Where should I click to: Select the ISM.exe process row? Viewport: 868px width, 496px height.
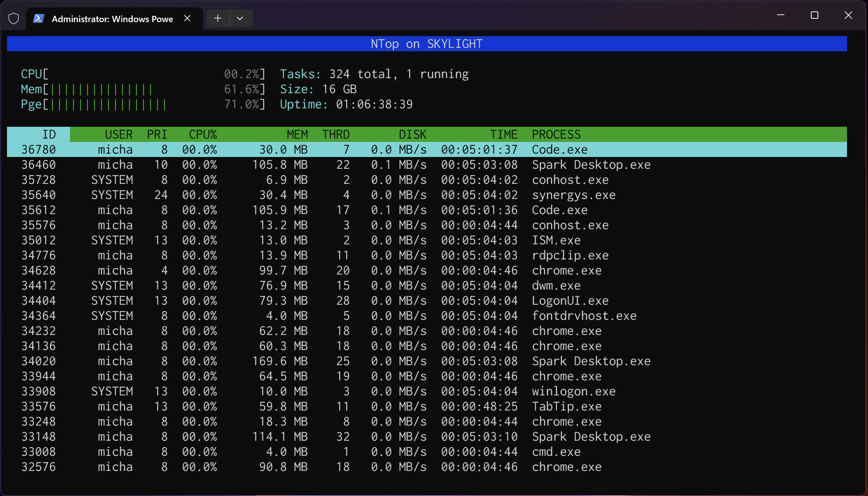(427, 240)
